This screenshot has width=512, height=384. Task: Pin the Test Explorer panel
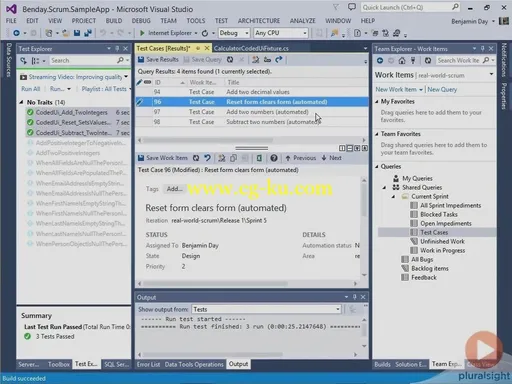[x=117, y=49]
